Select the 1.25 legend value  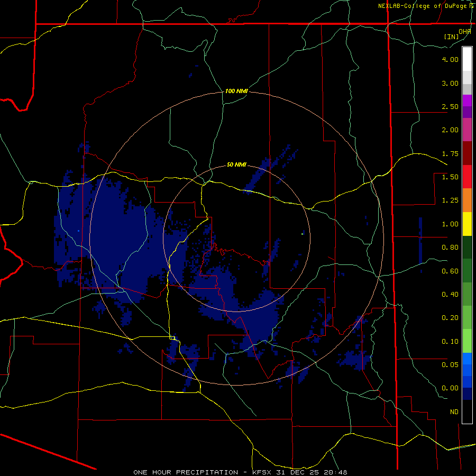(x=450, y=200)
